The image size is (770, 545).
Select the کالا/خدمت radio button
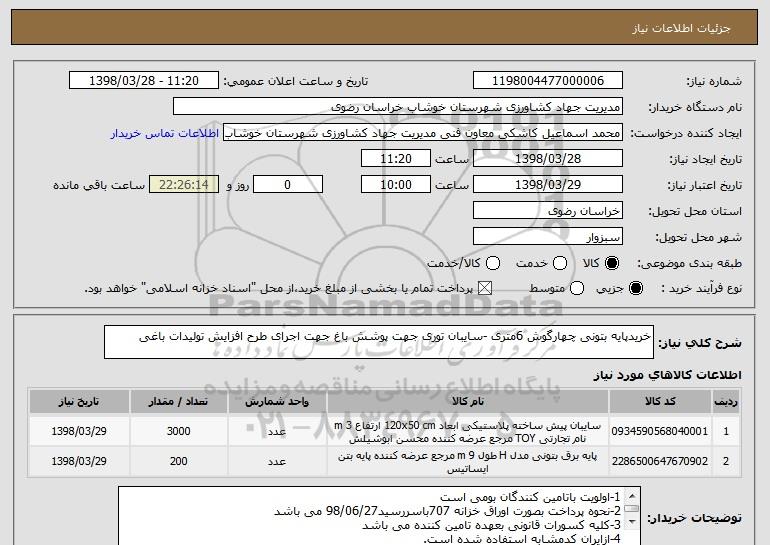(x=493, y=263)
